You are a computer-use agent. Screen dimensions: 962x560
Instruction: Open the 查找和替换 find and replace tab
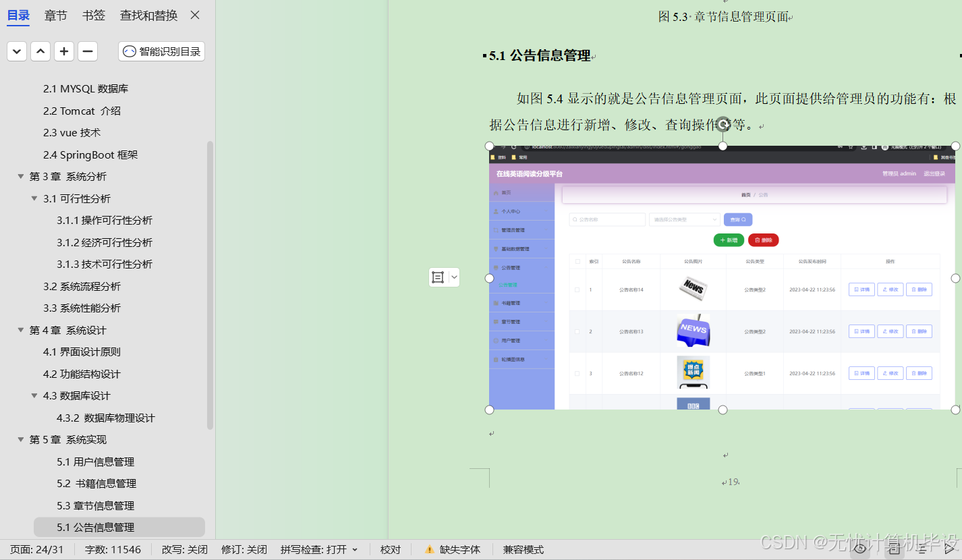[148, 15]
